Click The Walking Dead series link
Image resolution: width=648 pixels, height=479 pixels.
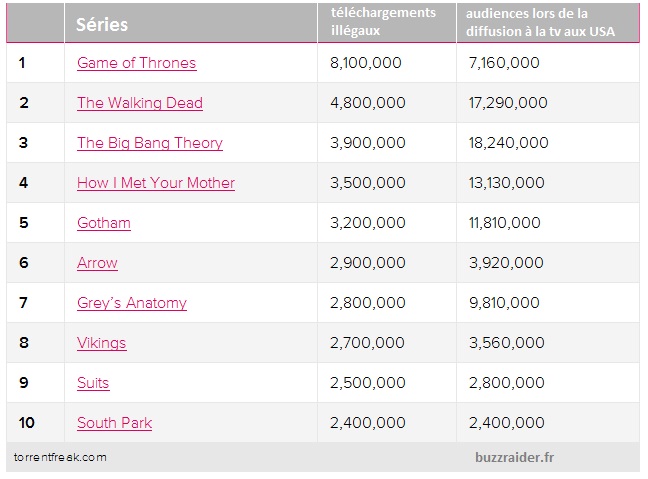tap(139, 103)
